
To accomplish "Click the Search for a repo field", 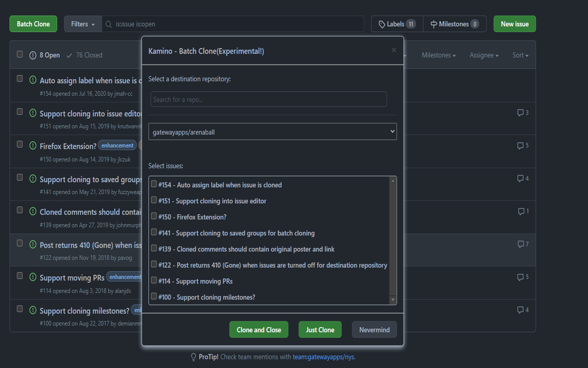I will [269, 99].
